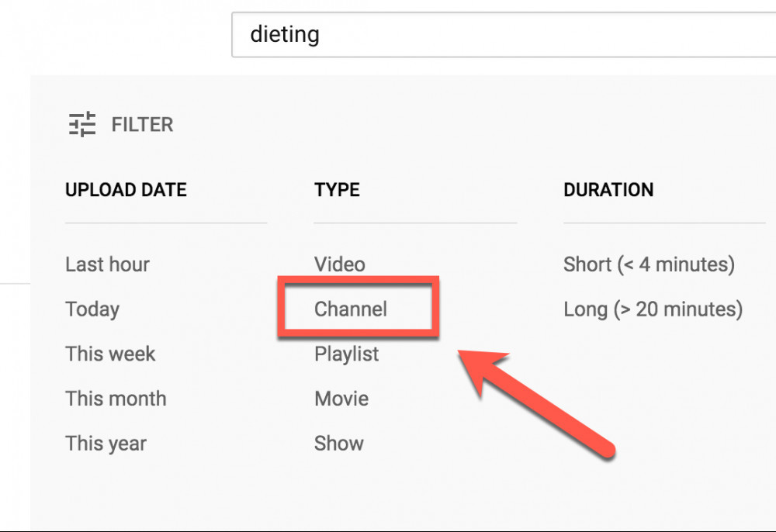Click the TYPE column header
This screenshot has height=532, width=776.
[337, 189]
